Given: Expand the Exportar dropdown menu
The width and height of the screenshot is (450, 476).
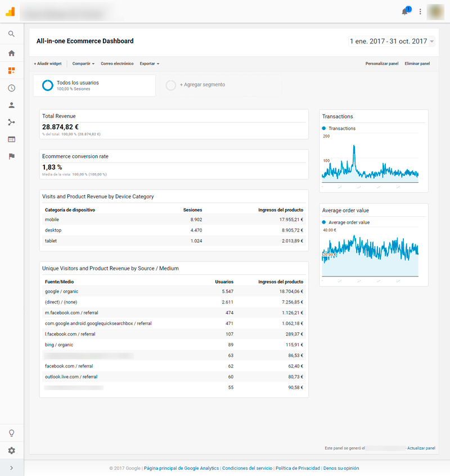Looking at the screenshot, I should pos(149,64).
